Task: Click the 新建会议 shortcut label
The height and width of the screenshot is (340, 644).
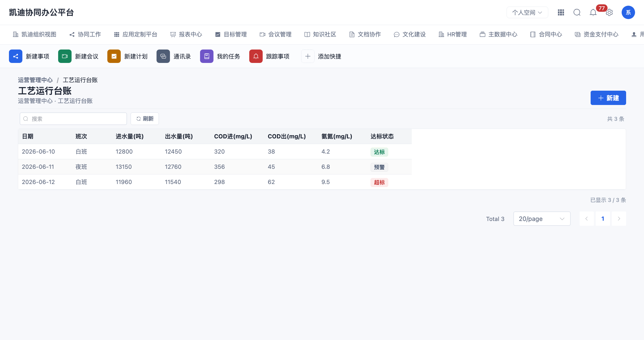Action: click(87, 56)
